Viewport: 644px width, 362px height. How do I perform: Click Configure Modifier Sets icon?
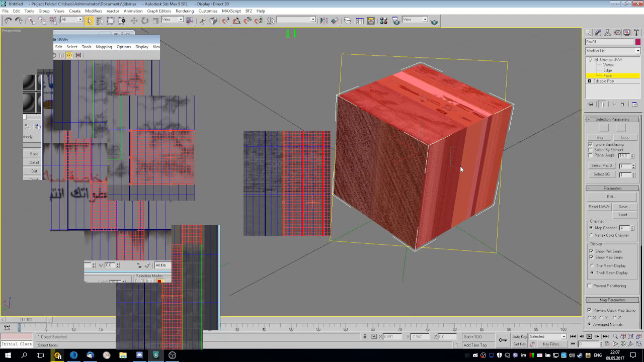point(634,104)
